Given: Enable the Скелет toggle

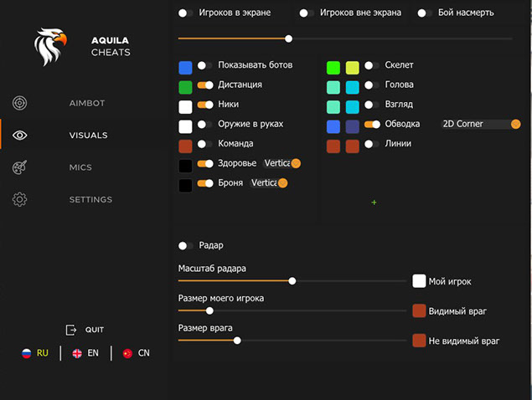Looking at the screenshot, I should (x=372, y=65).
